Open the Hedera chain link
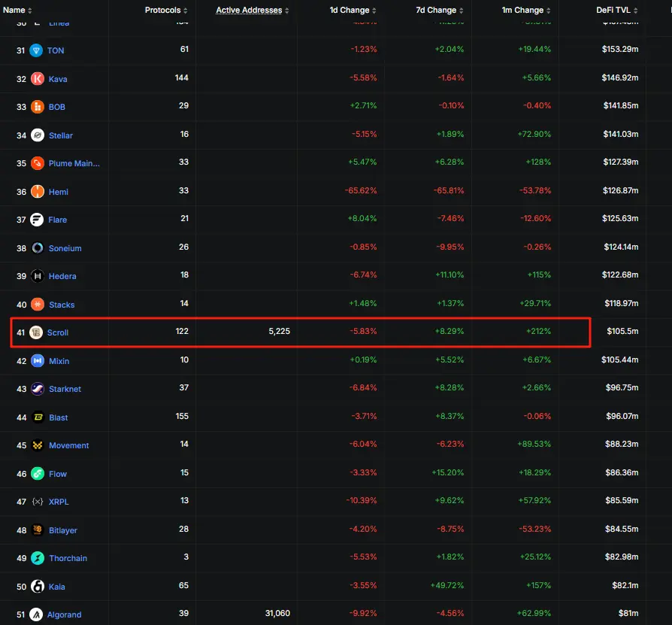This screenshot has height=625, width=672. [62, 277]
